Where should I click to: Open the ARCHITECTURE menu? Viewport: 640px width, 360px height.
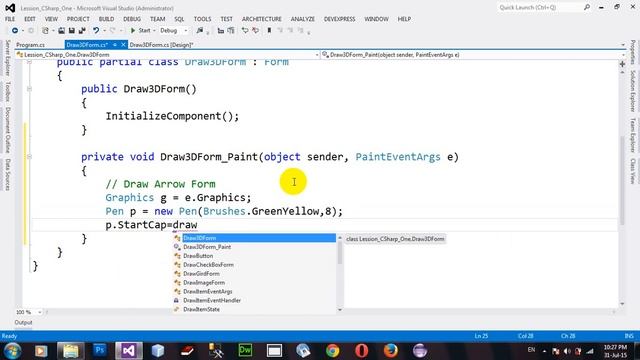tap(262, 19)
